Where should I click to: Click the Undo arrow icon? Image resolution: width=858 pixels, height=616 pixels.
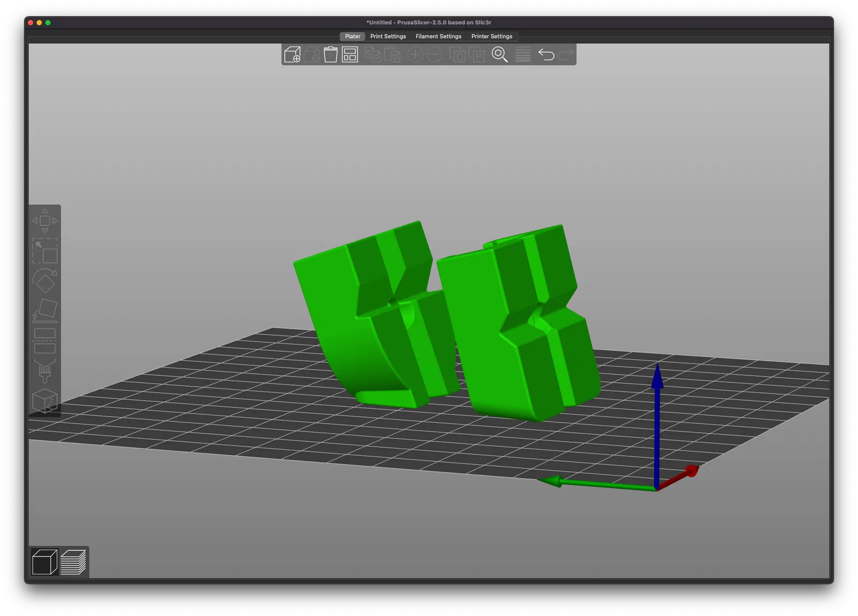click(546, 55)
